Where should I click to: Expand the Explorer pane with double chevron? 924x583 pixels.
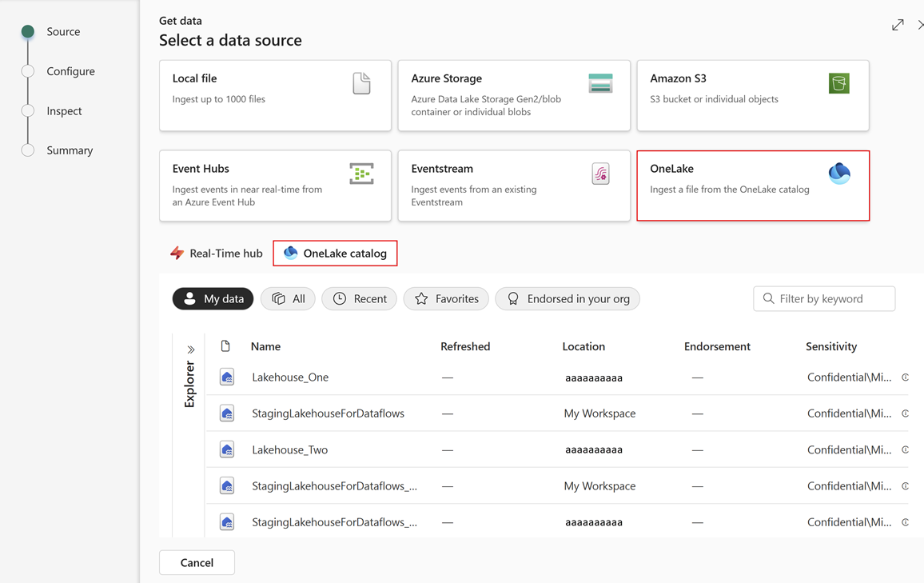click(x=190, y=349)
